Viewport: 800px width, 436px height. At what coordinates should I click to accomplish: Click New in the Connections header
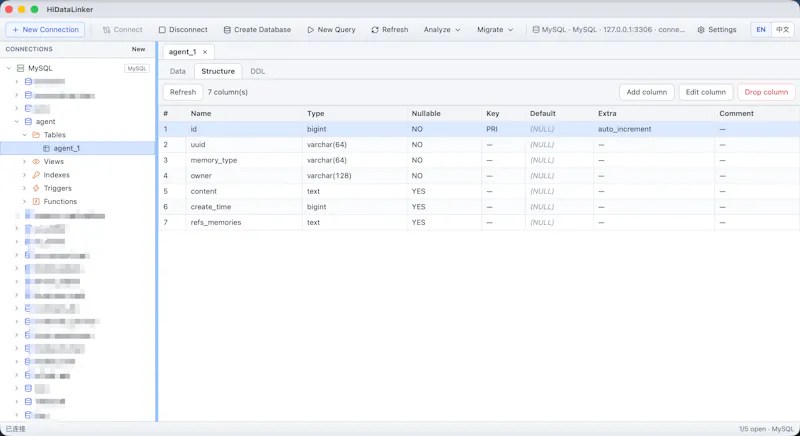pos(138,49)
